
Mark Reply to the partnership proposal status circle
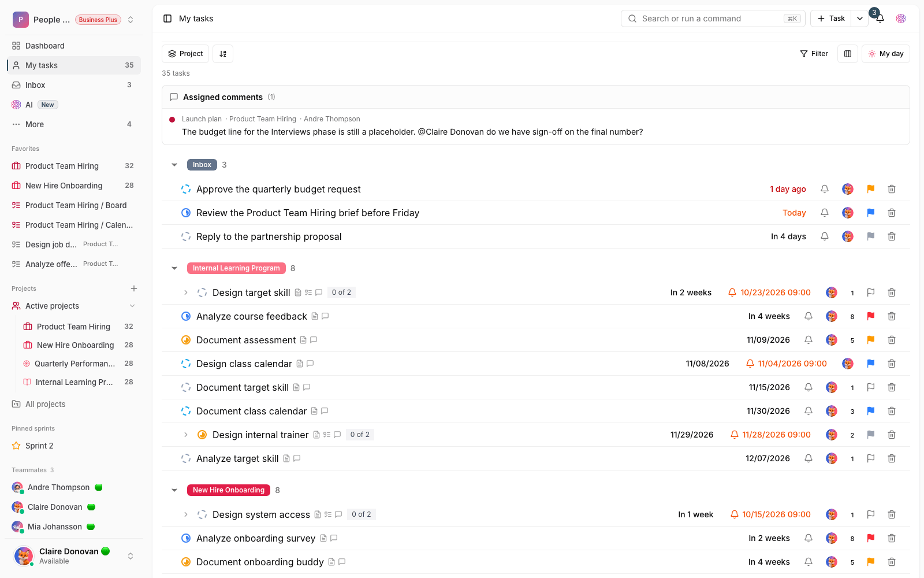pyautogui.click(x=186, y=236)
